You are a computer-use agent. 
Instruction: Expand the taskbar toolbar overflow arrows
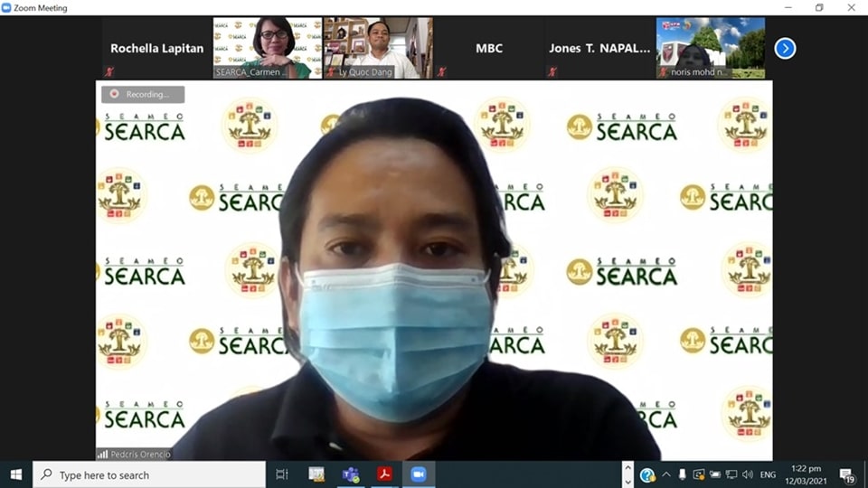point(627,474)
